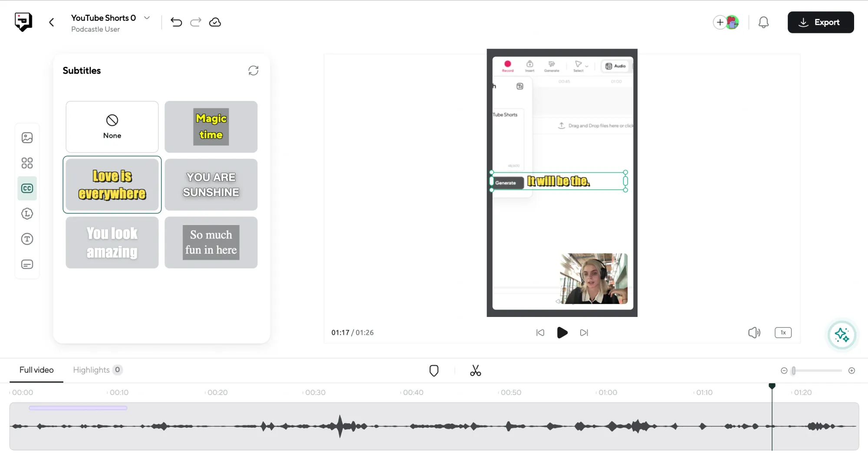Click the scissors/cut tool icon
The image size is (868, 470).
coord(475,370)
